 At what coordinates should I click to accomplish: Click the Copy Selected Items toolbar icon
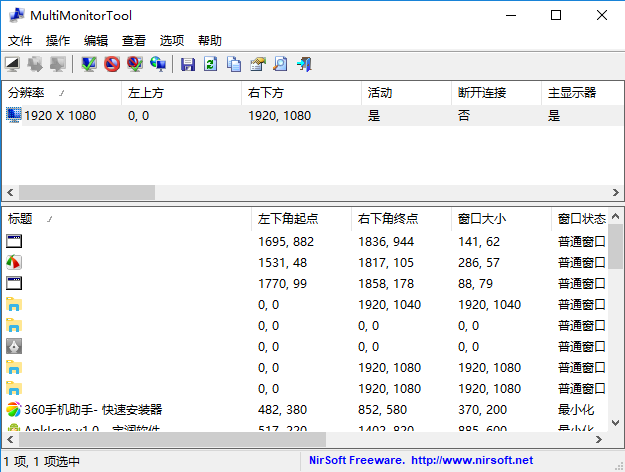coord(234,65)
